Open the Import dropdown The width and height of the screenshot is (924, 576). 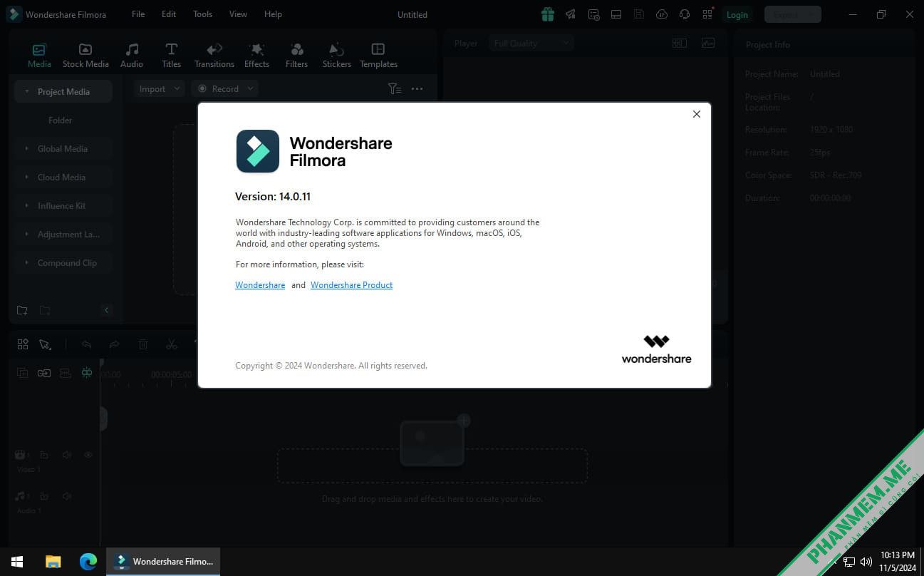coord(159,89)
